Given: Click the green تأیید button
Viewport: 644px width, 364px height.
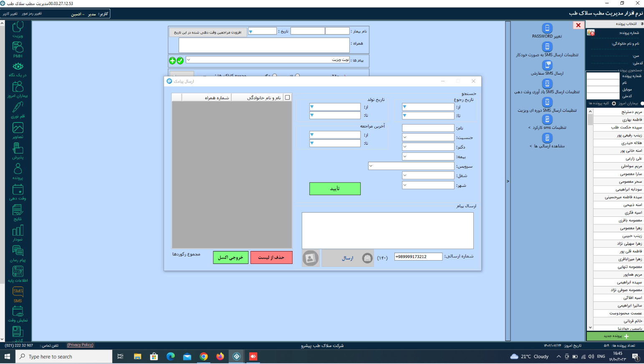Looking at the screenshot, I should pyautogui.click(x=335, y=188).
